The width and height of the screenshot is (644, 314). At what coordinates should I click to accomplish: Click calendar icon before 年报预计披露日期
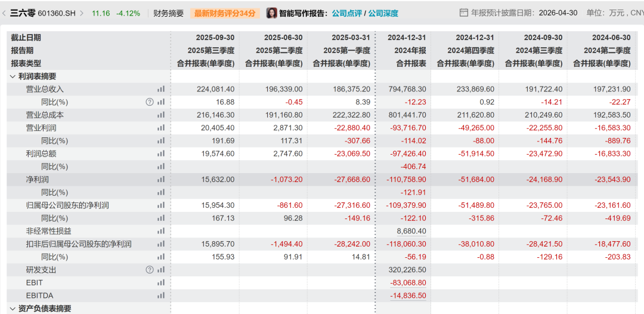click(464, 13)
